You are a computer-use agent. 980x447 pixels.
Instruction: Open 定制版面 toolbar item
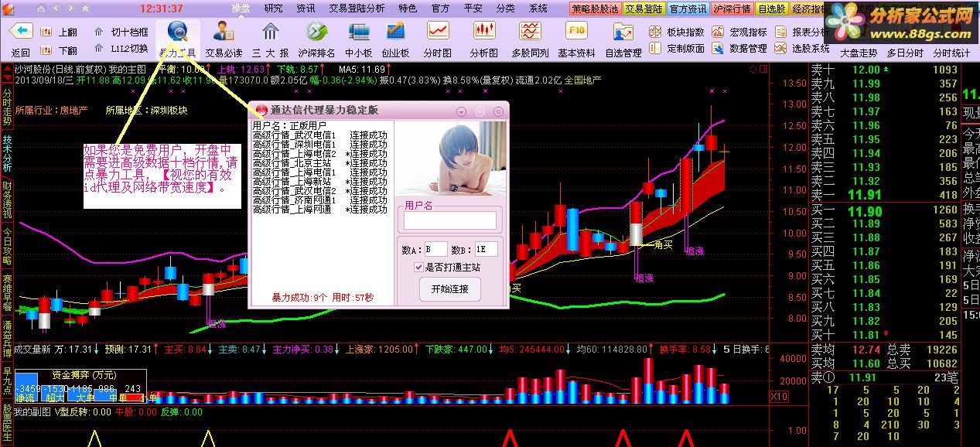pyautogui.click(x=677, y=48)
